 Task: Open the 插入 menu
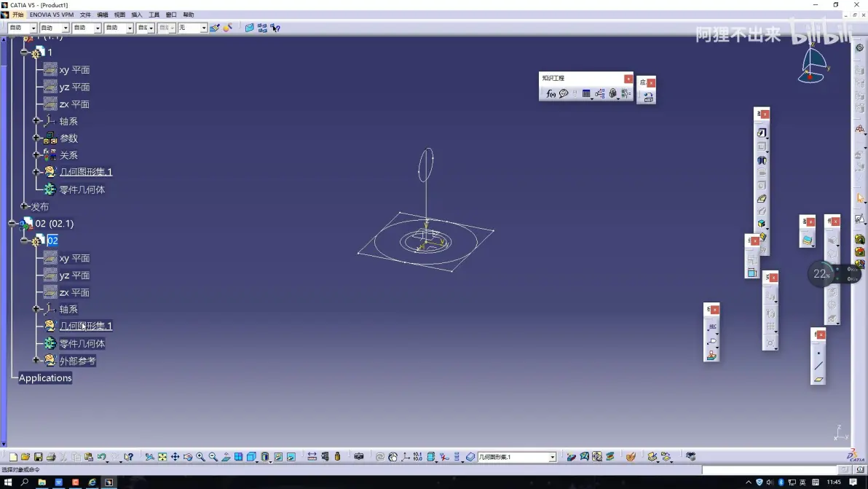[x=137, y=15]
